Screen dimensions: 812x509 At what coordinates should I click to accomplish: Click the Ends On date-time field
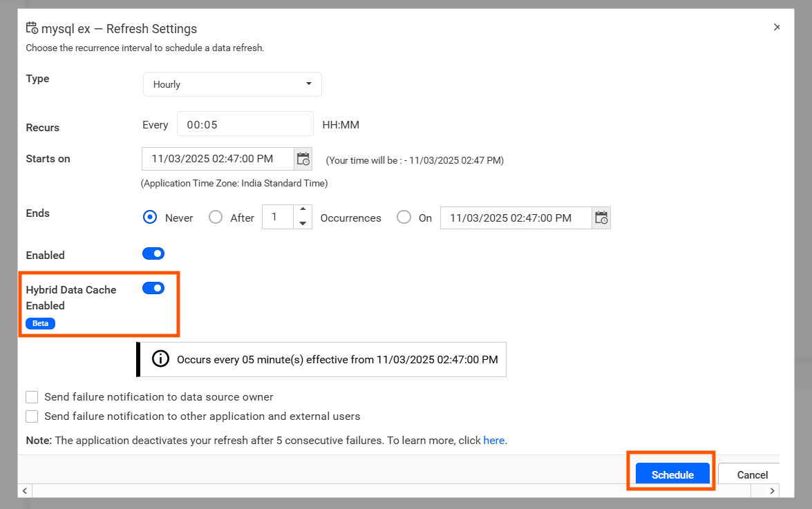tap(516, 218)
